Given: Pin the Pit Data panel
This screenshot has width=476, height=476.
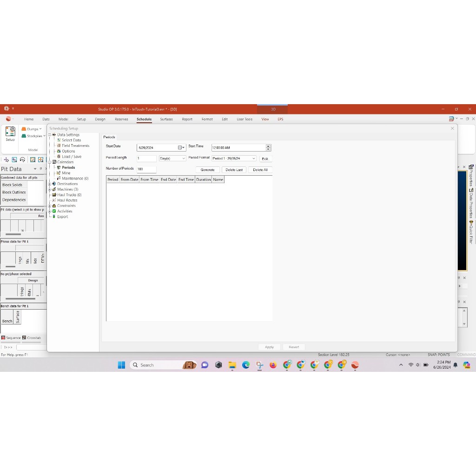Looking at the screenshot, I should pyautogui.click(x=41, y=169).
